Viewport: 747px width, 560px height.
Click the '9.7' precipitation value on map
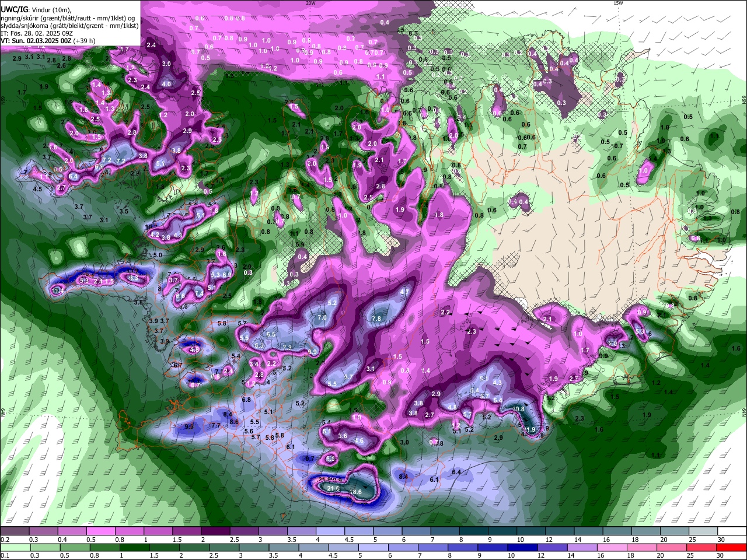310,459
